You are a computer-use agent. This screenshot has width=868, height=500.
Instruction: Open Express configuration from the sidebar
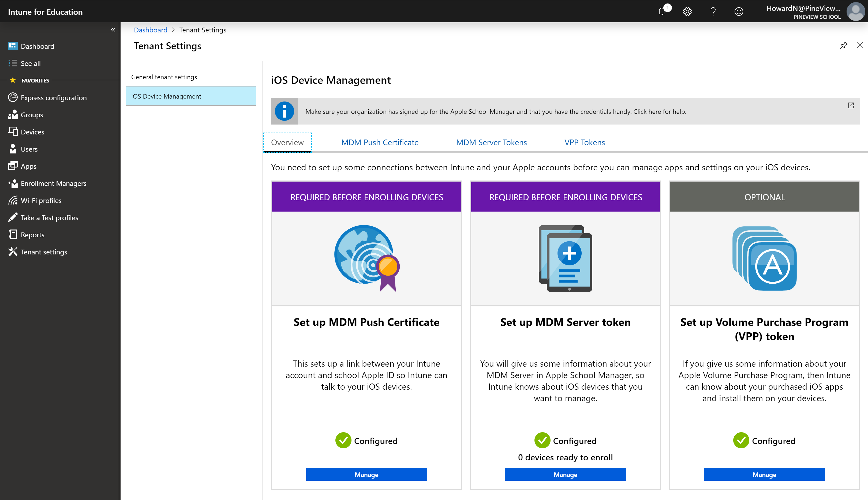click(x=53, y=97)
